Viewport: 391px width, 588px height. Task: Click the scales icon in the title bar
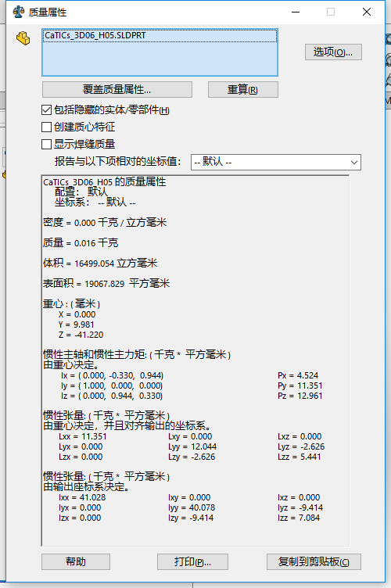(x=18, y=12)
